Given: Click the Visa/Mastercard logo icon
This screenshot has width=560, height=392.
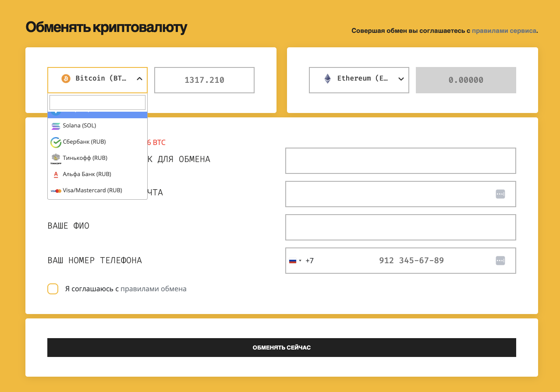Looking at the screenshot, I should 56,191.
